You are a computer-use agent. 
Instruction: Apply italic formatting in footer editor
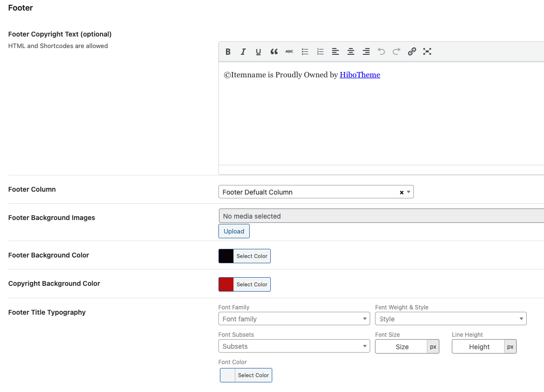[x=243, y=52]
